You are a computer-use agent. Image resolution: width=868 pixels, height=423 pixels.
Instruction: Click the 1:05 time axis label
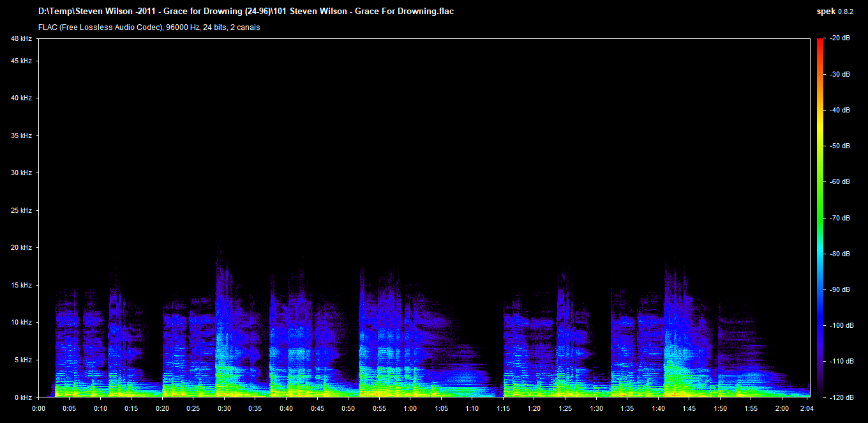point(441,408)
